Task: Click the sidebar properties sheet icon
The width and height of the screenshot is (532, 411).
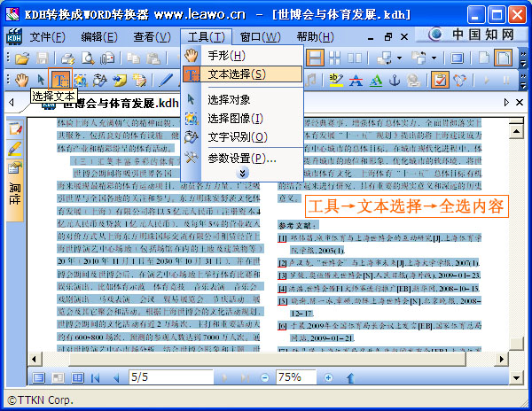Action: pyautogui.click(x=15, y=168)
